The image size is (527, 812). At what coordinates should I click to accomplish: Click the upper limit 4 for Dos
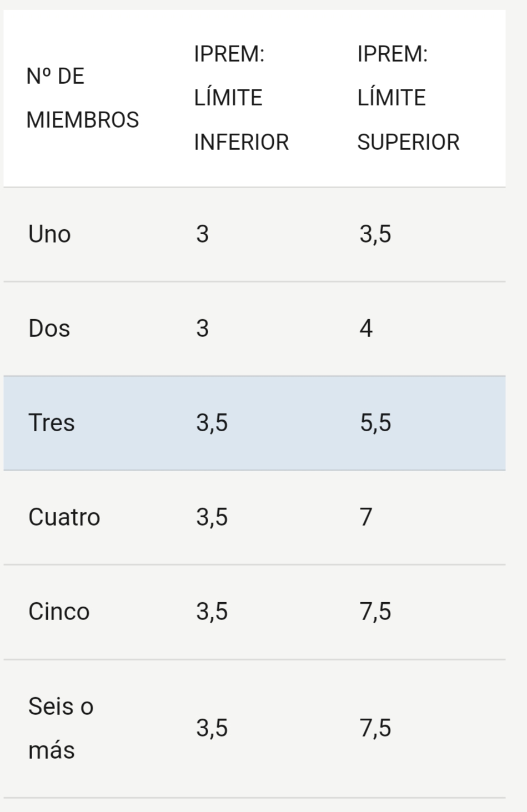pyautogui.click(x=366, y=329)
